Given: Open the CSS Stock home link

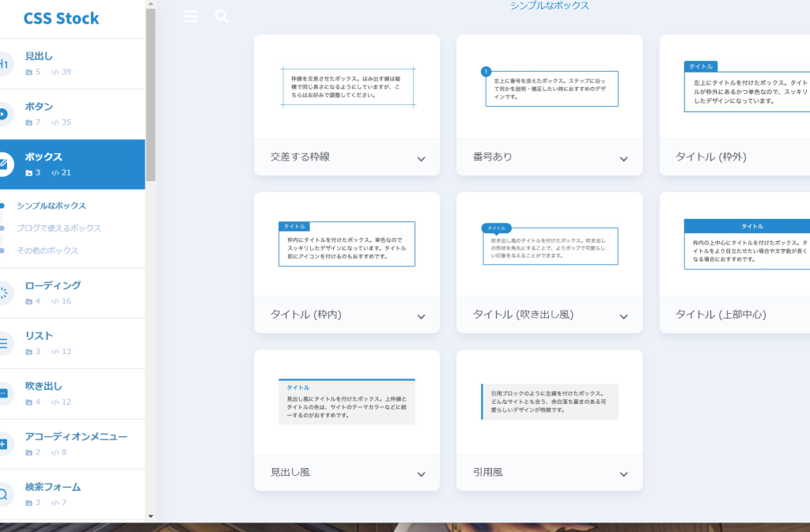Looking at the screenshot, I should [x=61, y=18].
